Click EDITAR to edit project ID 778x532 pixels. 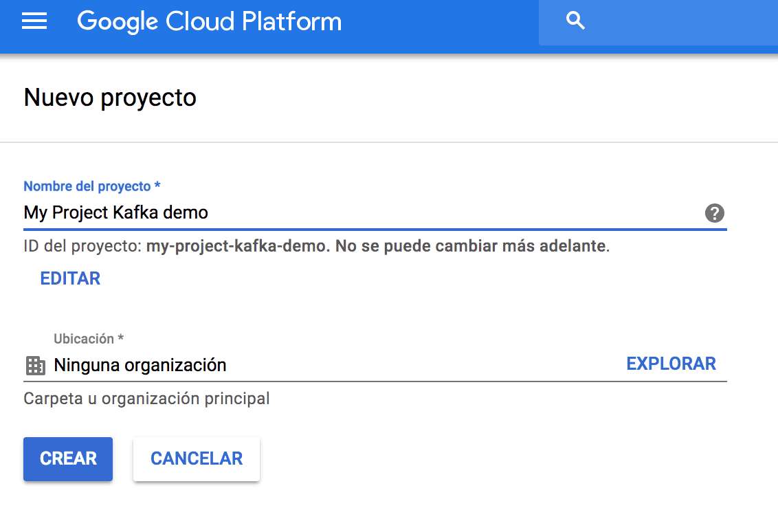(x=71, y=278)
